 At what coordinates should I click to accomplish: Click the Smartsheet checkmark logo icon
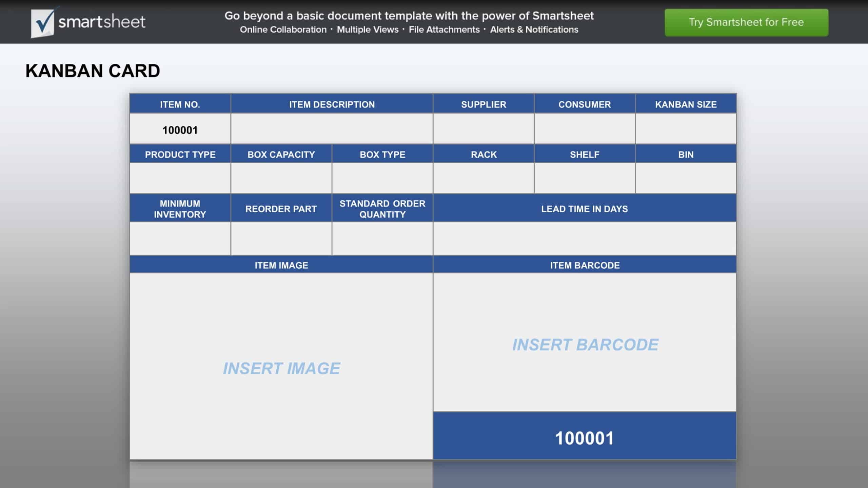click(x=43, y=23)
